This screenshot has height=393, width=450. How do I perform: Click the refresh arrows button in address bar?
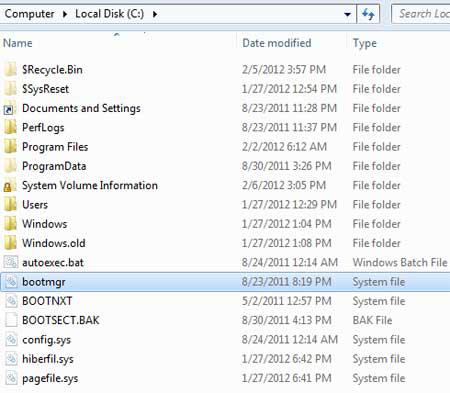[368, 14]
